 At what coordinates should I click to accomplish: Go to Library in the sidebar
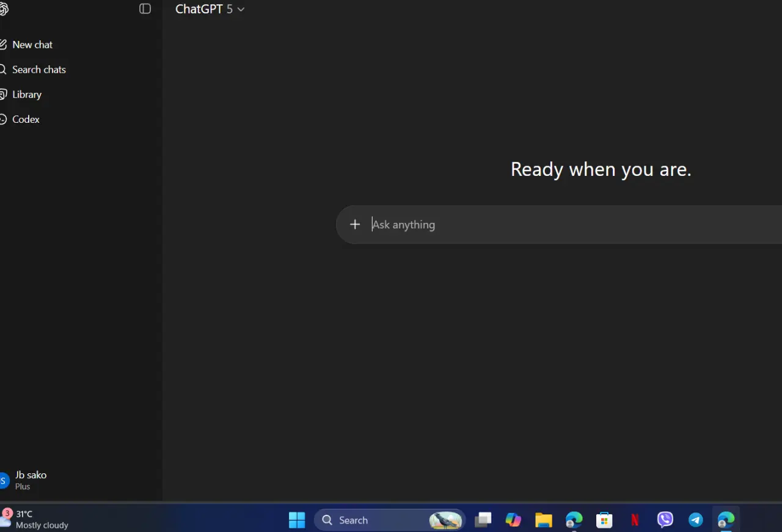(21, 95)
